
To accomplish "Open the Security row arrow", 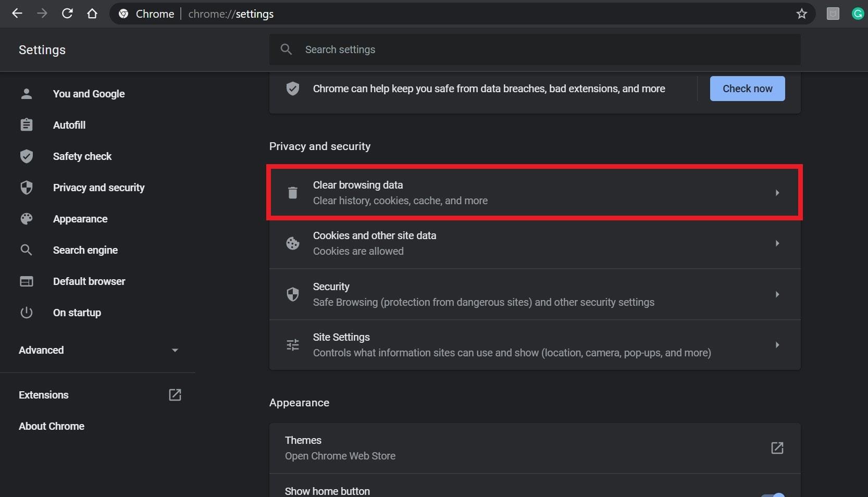I will pyautogui.click(x=777, y=294).
